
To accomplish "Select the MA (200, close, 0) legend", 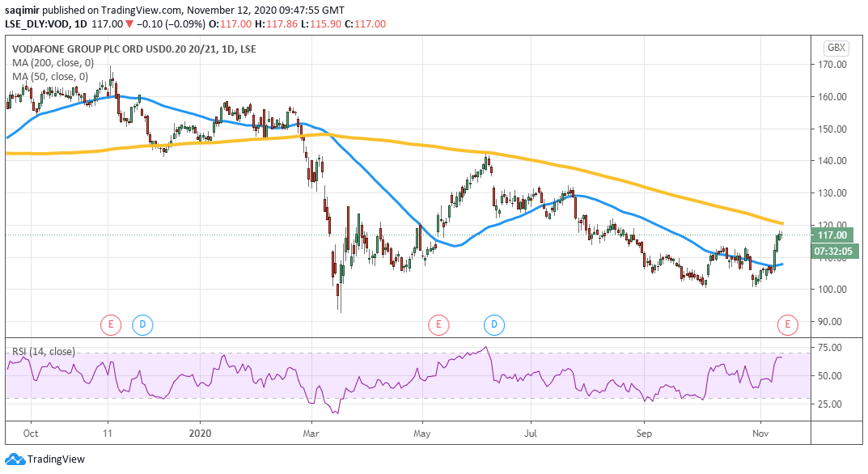I will [53, 62].
